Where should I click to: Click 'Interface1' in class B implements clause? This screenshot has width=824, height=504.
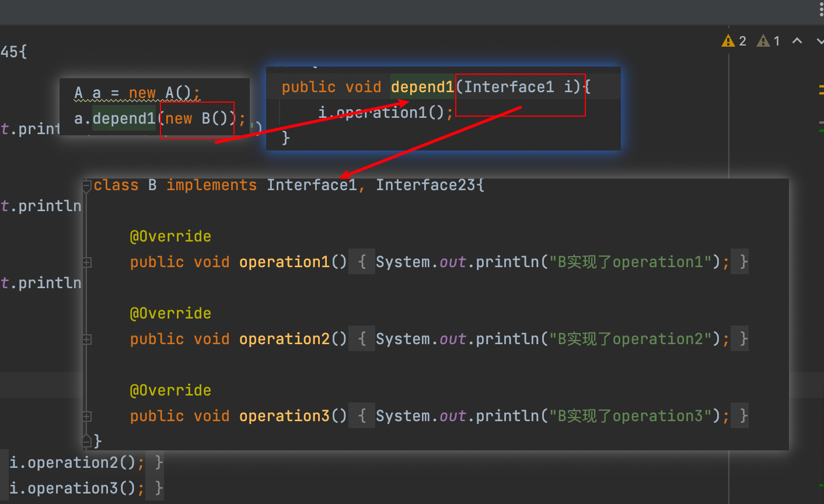coord(312,185)
